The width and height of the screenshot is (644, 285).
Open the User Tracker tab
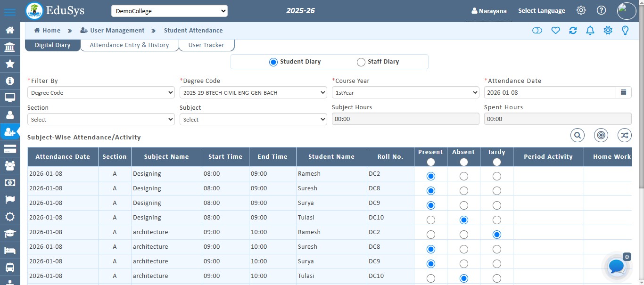[206, 45]
